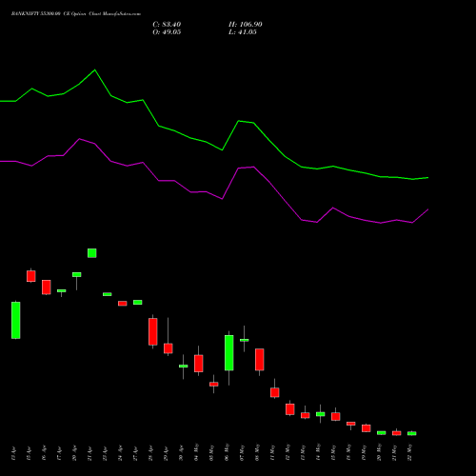
Task: Click the red candle on 28 Apr
Action: click(x=153, y=331)
